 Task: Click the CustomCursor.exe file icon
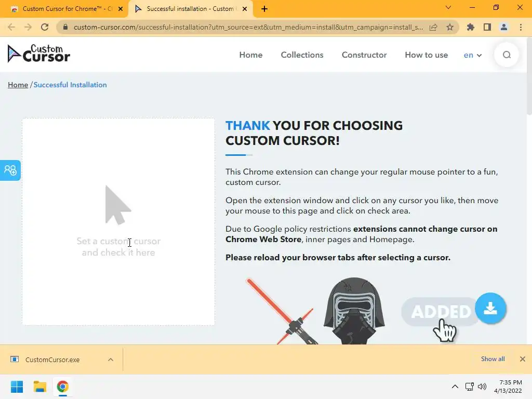(15, 360)
